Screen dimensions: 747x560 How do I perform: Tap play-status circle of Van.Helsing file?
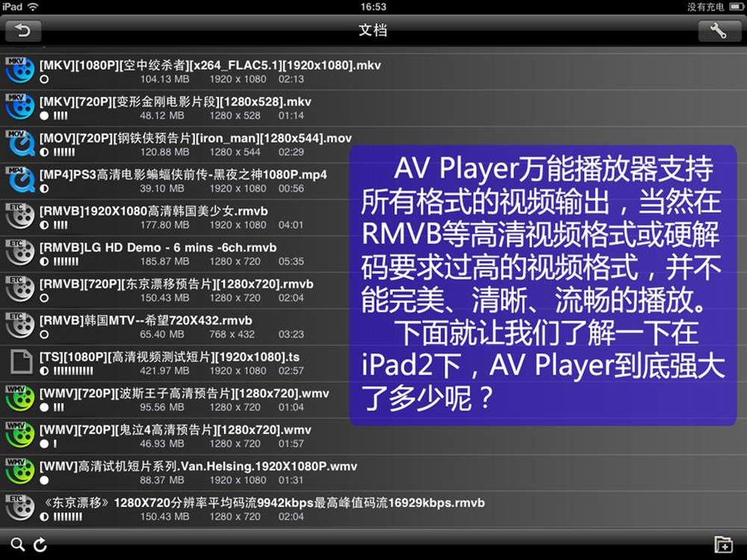pos(44,480)
